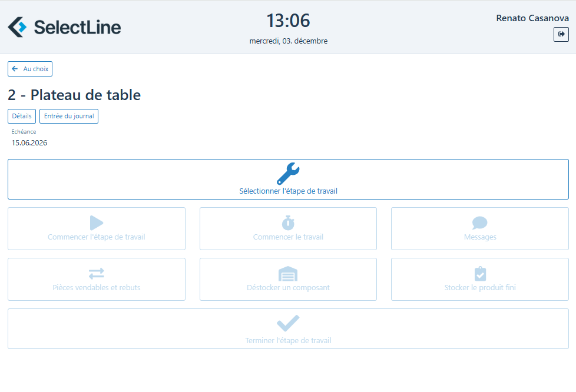Click the wrench icon to select work step
Viewport: 576px width, 392px height.
coord(288,174)
